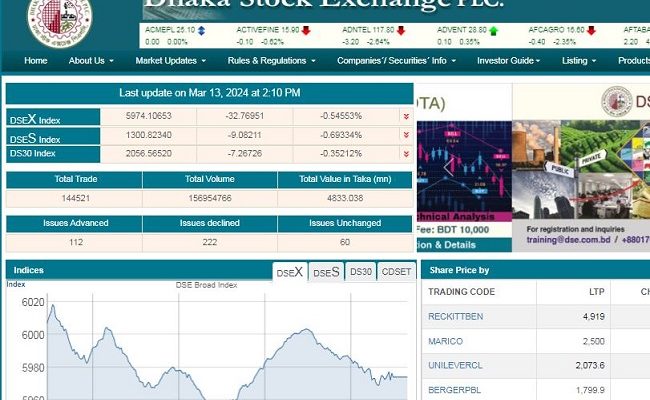The width and height of the screenshot is (650, 400).
Task: Show the CDSET index tab
Action: point(396,272)
